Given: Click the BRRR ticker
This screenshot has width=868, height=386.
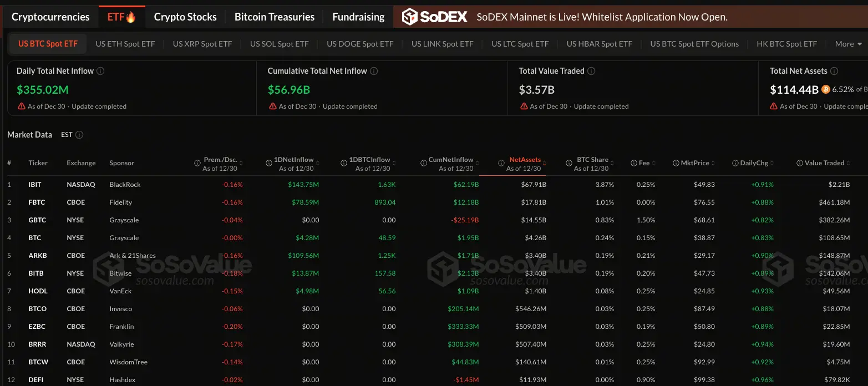Looking at the screenshot, I should click(38, 344).
